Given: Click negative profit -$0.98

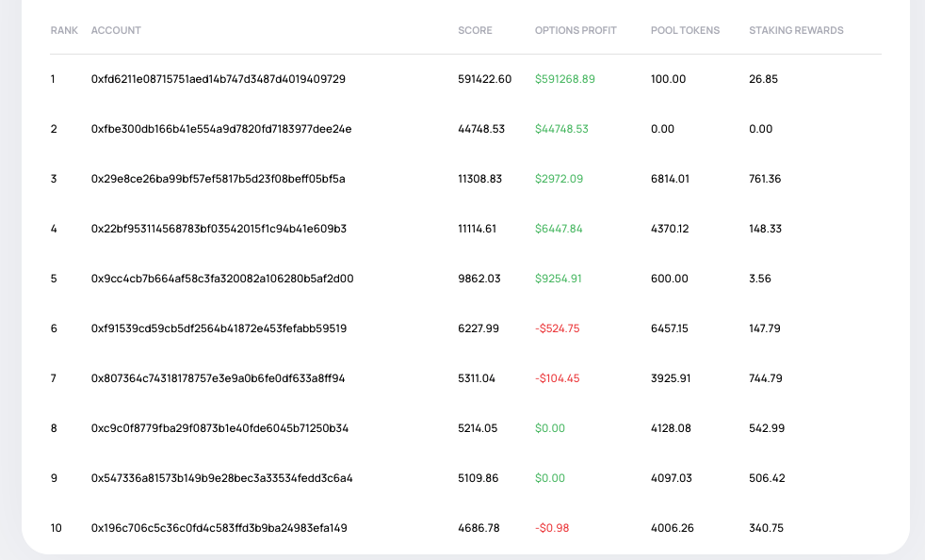Looking at the screenshot, I should tap(552, 528).
